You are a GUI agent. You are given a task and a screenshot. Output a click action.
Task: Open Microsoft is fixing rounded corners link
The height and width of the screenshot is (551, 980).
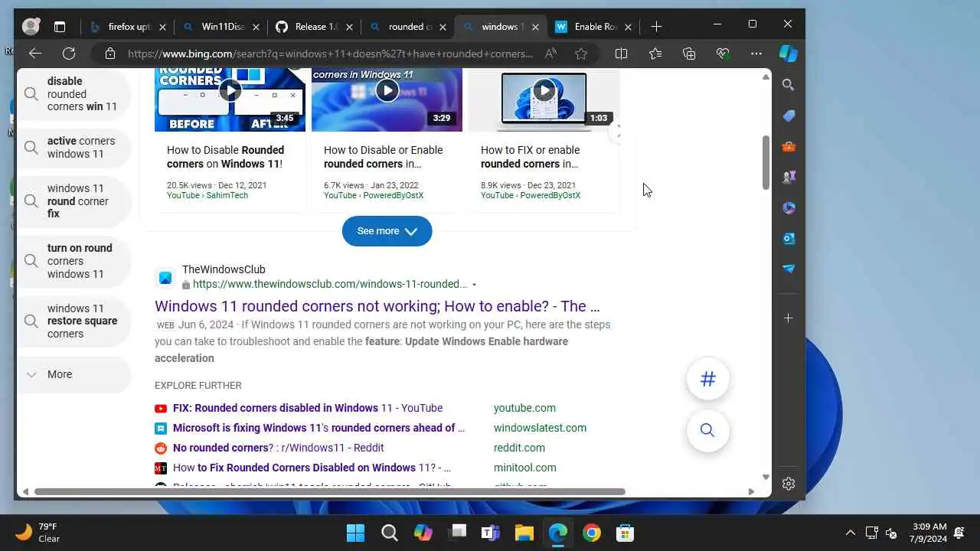318,428
